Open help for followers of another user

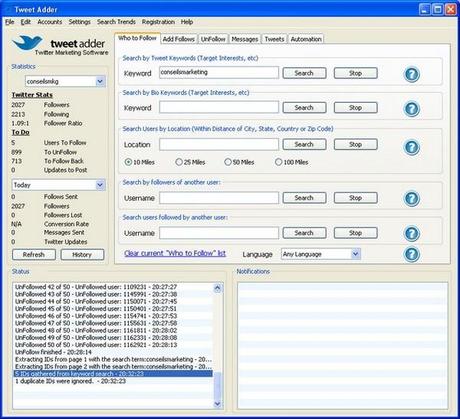(x=412, y=198)
